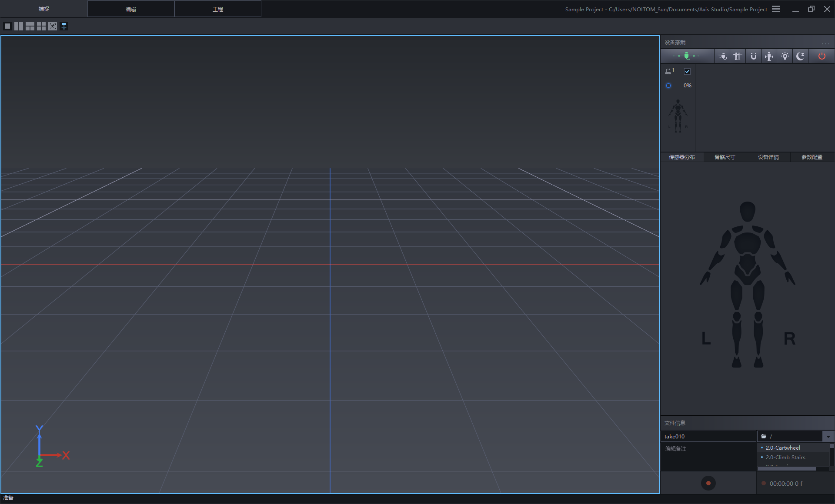Select the four-pane viewport layout icon
The width and height of the screenshot is (835, 504).
coord(41,26)
